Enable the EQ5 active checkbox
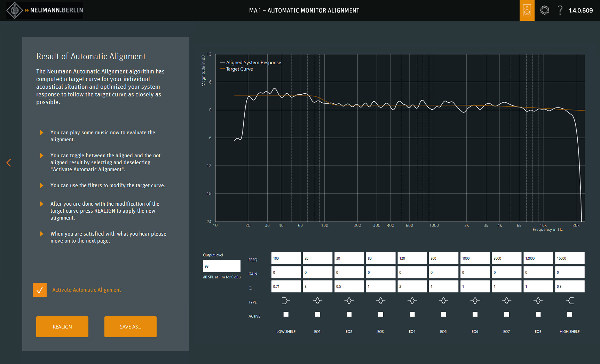The width and height of the screenshot is (600, 364). (443, 315)
